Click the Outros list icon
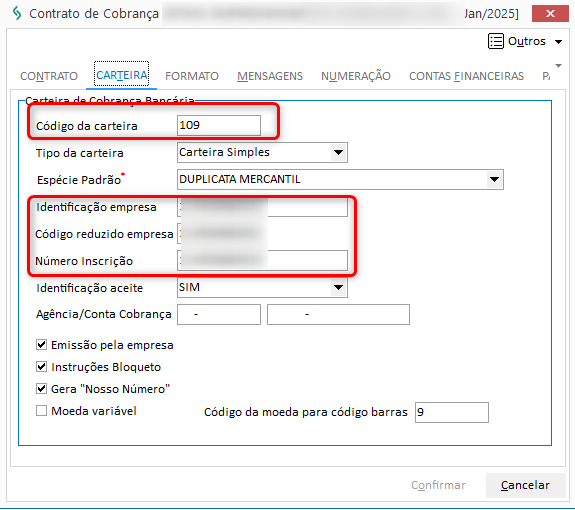The image size is (575, 510). point(495,41)
